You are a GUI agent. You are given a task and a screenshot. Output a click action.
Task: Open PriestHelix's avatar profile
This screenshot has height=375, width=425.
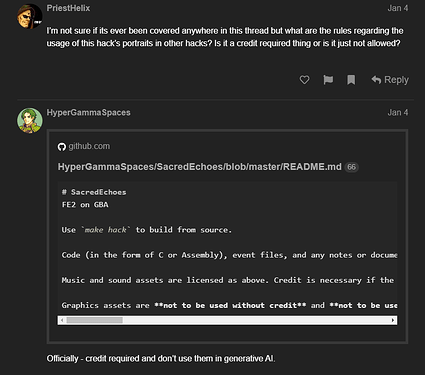click(x=30, y=16)
